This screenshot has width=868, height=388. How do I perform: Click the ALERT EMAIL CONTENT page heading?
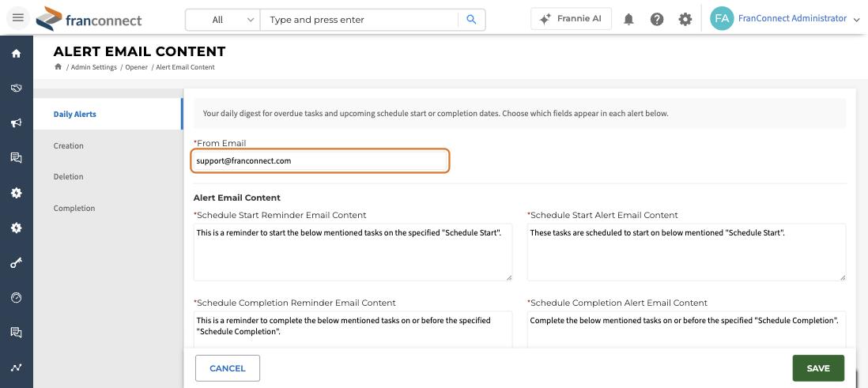139,51
